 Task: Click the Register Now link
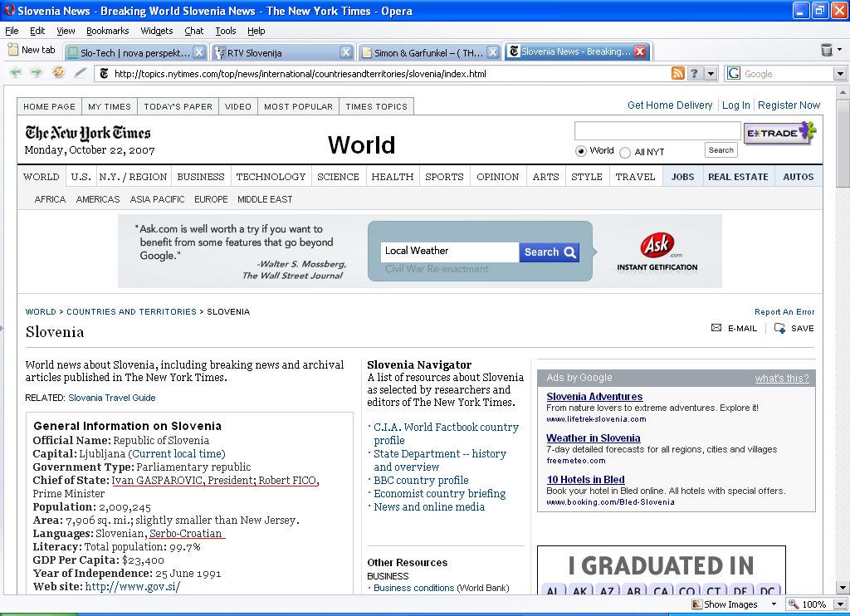tap(789, 105)
